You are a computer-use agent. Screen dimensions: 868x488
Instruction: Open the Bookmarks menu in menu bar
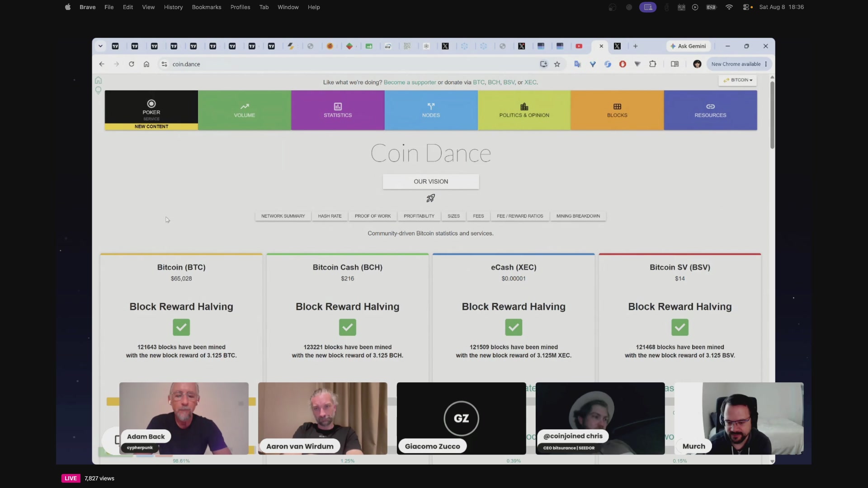coord(207,7)
